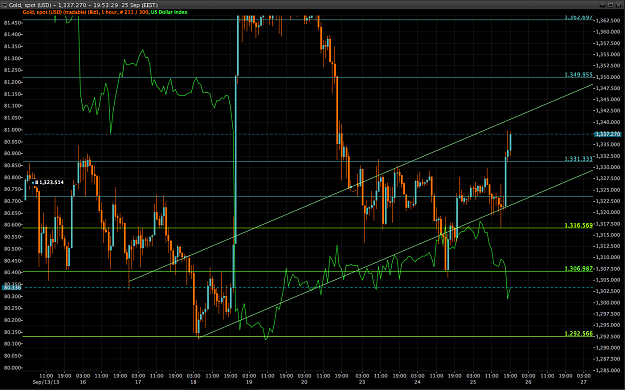Image resolution: width=625 pixels, height=390 pixels.
Task: Click the 1,300.000 value on right price axis
Action: [609, 303]
